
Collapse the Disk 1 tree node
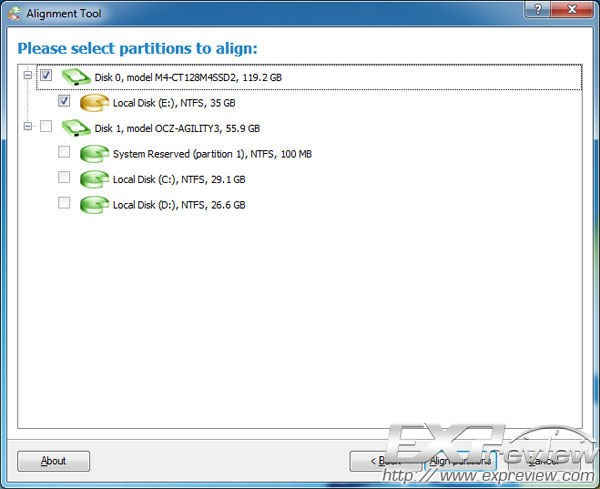[x=28, y=126]
